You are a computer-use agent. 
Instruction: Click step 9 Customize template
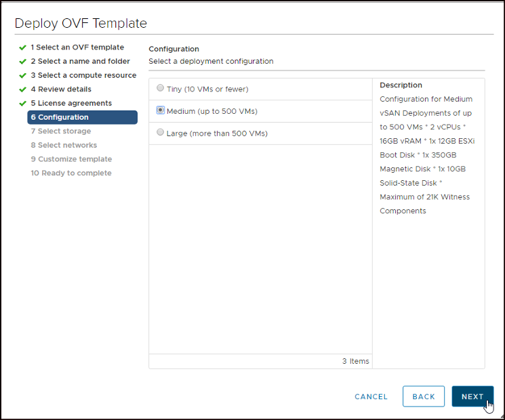pyautogui.click(x=71, y=159)
